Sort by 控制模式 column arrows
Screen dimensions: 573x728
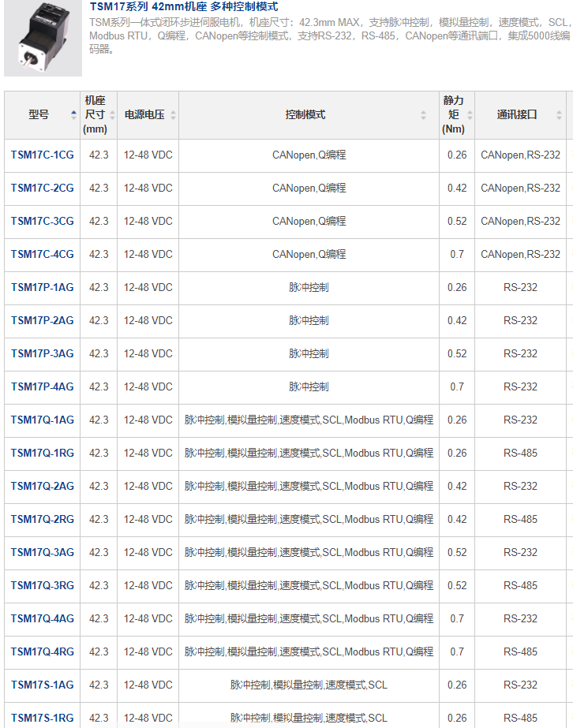pos(423,114)
